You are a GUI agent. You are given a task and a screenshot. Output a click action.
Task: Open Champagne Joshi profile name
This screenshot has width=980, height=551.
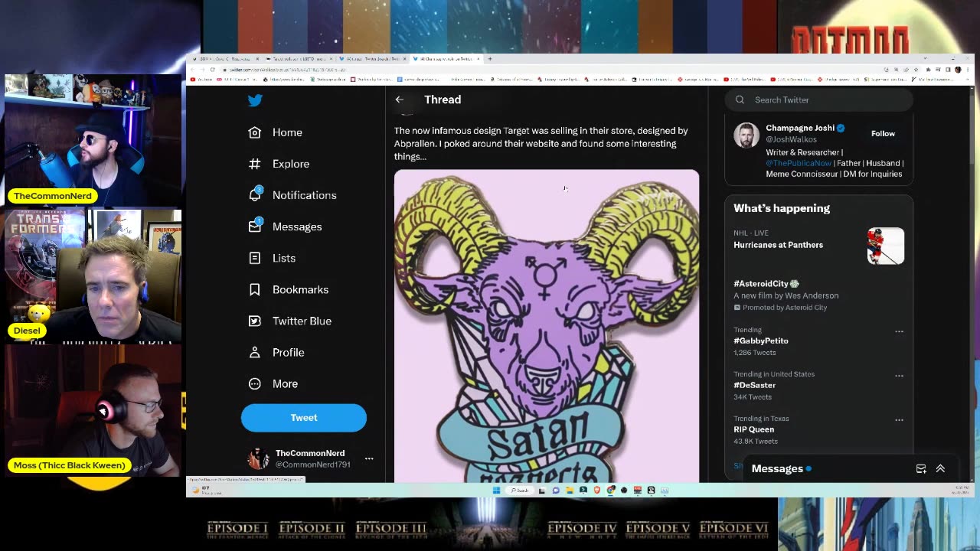pos(800,128)
